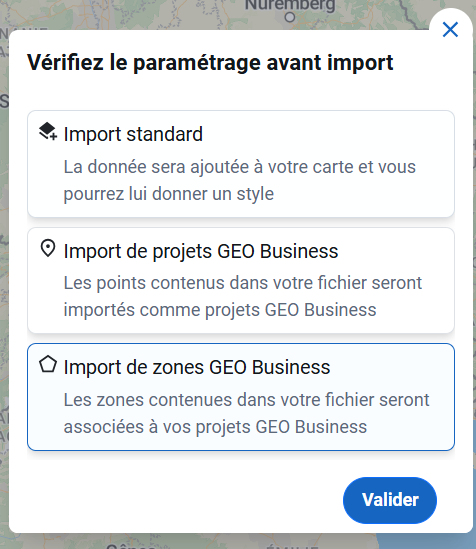The width and height of the screenshot is (476, 549).
Task: Click the Nuremberg label on the map
Action: coord(290,5)
